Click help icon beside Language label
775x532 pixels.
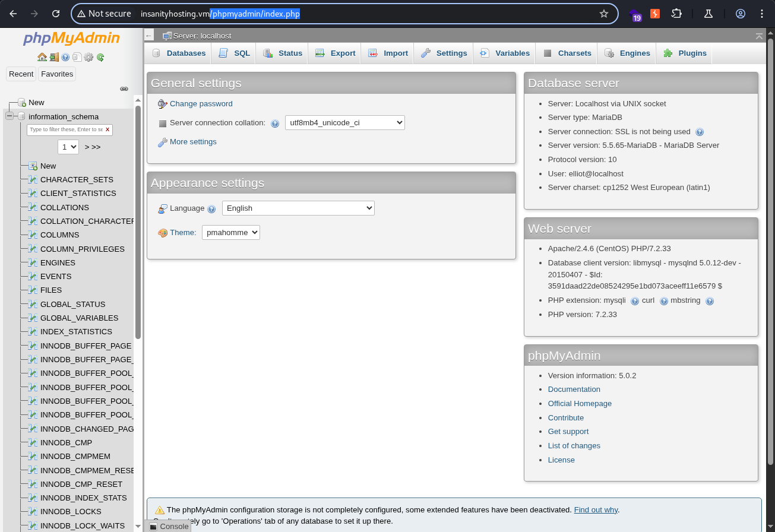(211, 209)
